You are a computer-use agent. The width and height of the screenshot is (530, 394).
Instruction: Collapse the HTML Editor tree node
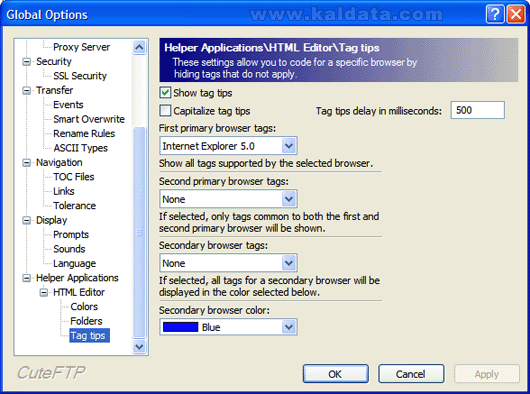44,293
